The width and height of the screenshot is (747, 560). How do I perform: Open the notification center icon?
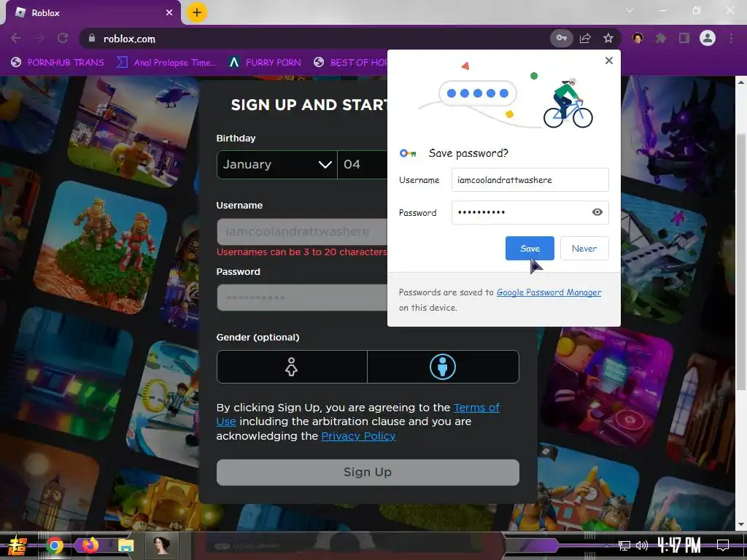pos(723,545)
